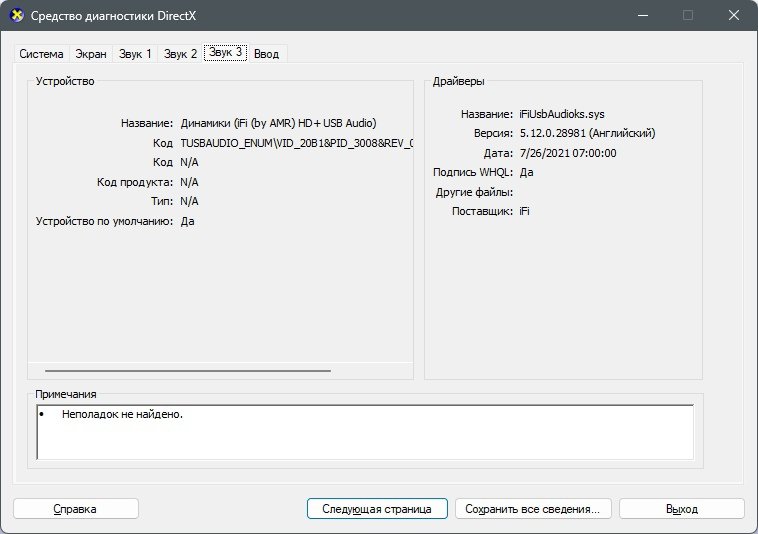Click the TUSBAUDIO_ENUM device code text
This screenshot has width=758, height=534.
[x=297, y=143]
